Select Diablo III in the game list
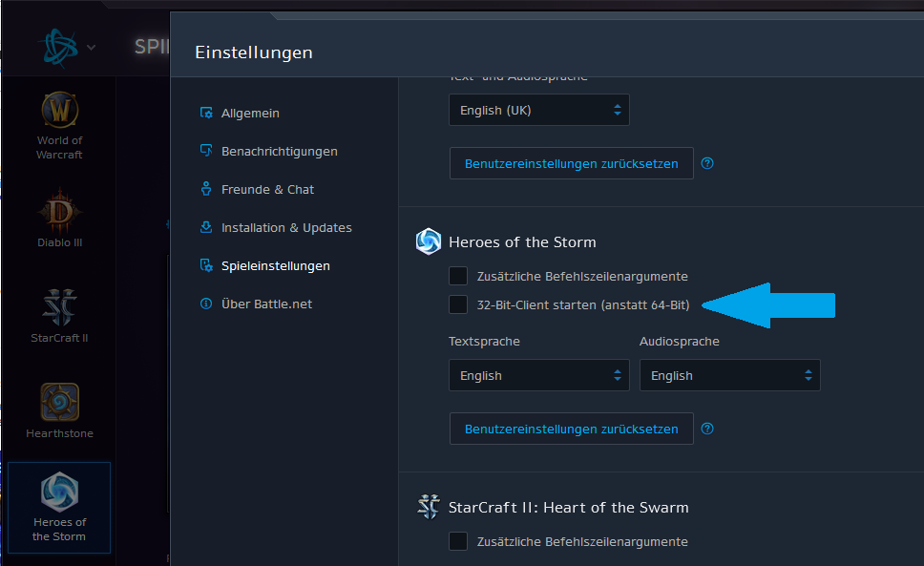The width and height of the screenshot is (924, 566). pos(59,218)
